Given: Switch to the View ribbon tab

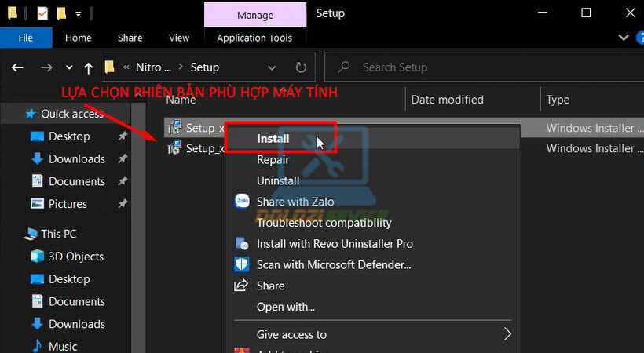Looking at the screenshot, I should [x=179, y=38].
